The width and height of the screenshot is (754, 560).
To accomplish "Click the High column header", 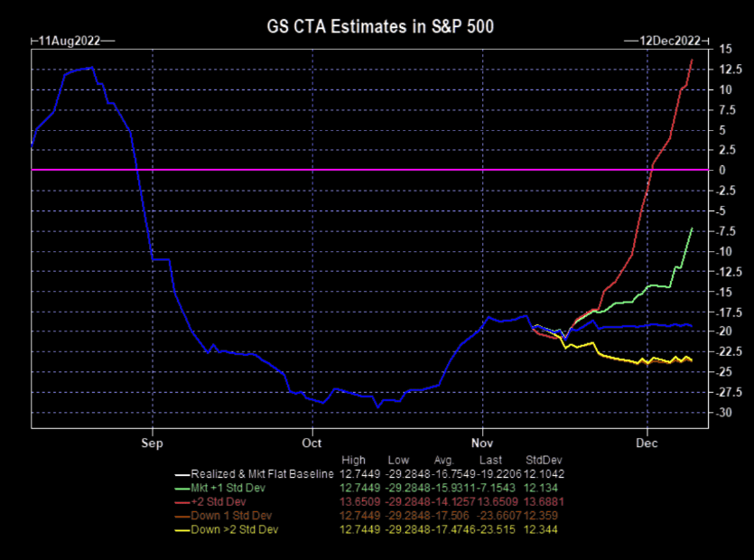I will pyautogui.click(x=353, y=460).
